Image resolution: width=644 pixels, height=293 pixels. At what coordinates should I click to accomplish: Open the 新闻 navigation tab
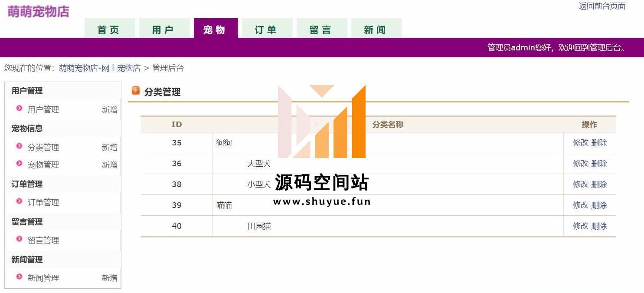click(376, 28)
